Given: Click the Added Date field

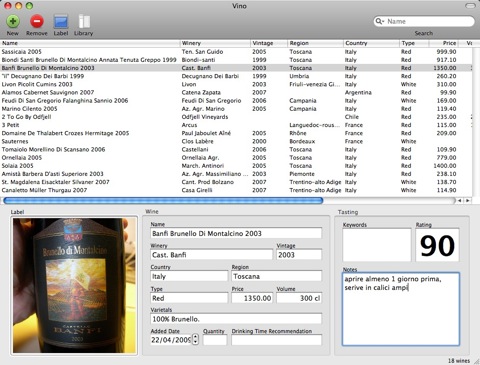Looking at the screenshot, I should click(x=171, y=340).
